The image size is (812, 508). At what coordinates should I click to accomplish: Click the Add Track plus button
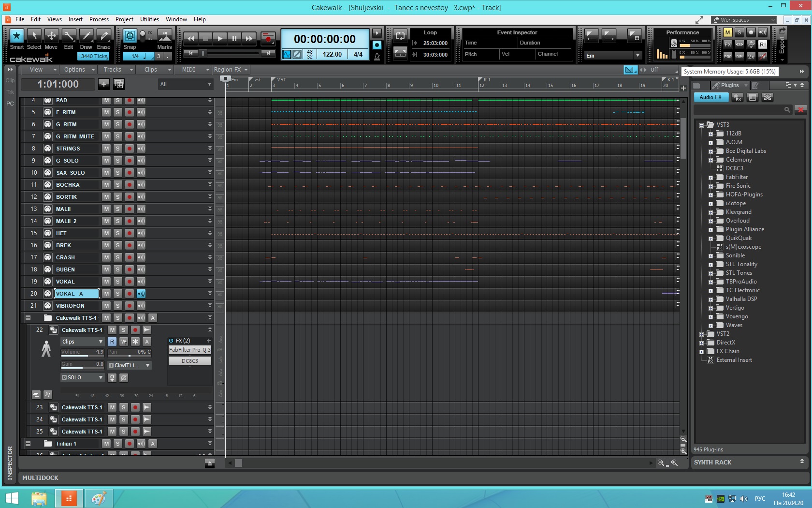104,84
